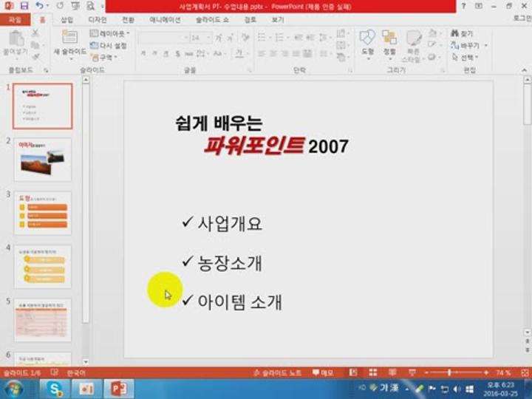Open text direction options
Screen dimensions: 532x399
[x=342, y=33]
